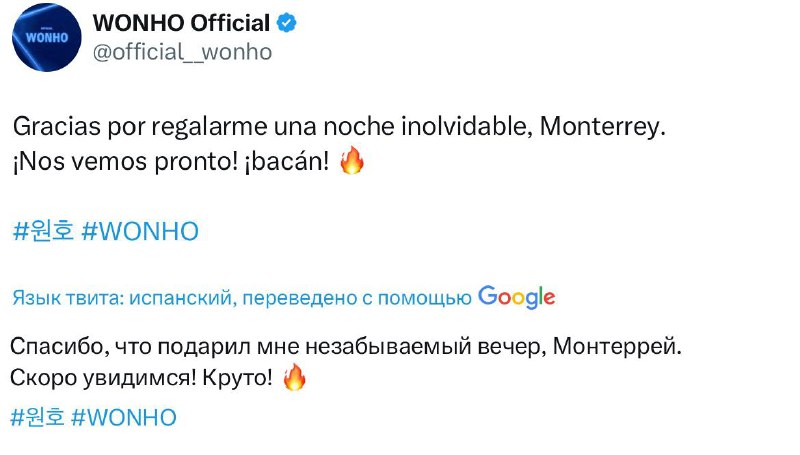The height and width of the screenshot is (455, 800).
Task: Click the 'Язык твита: испанский' translation notice
Action: coord(124,298)
